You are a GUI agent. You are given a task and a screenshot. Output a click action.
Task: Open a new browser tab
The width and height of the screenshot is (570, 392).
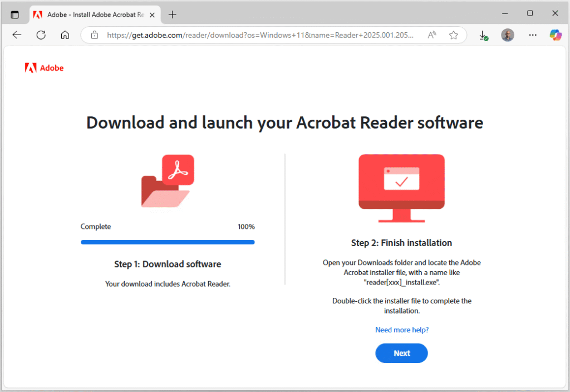[173, 14]
